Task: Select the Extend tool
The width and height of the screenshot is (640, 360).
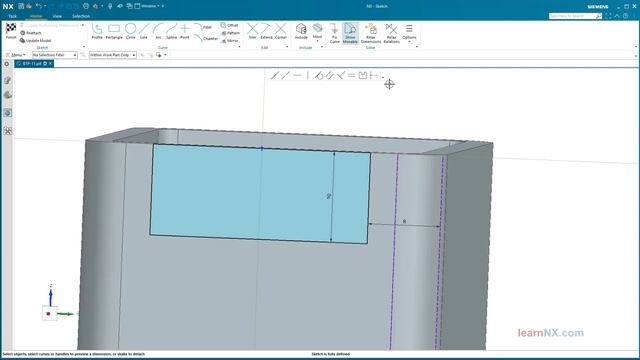Action: point(266,31)
